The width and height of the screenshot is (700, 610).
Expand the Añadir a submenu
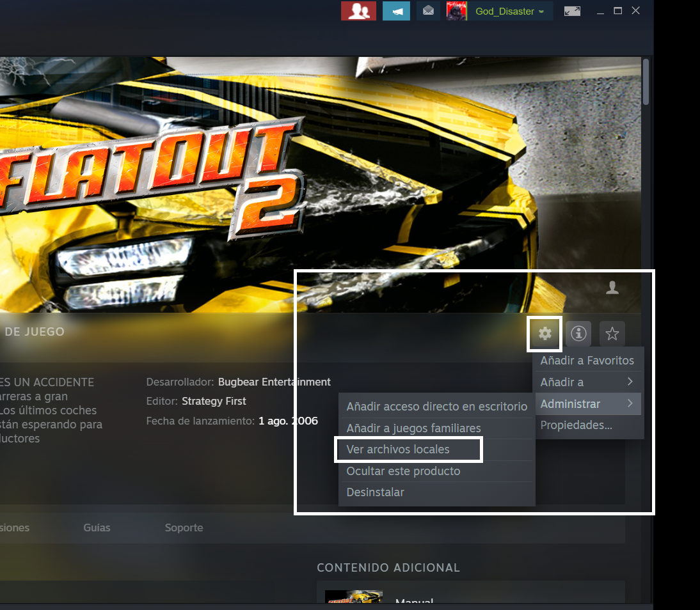(589, 382)
